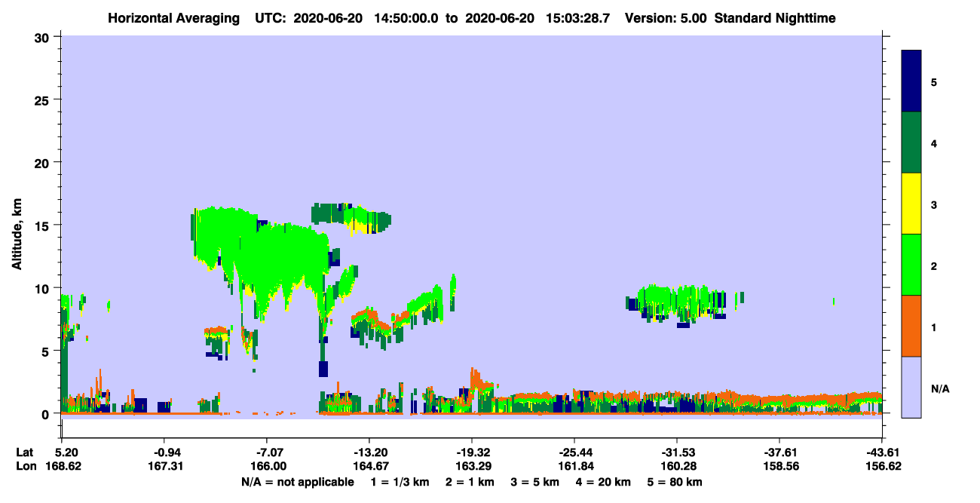The image size is (980, 503).
Task: Click the 'Lon' row label
Action: (25, 466)
